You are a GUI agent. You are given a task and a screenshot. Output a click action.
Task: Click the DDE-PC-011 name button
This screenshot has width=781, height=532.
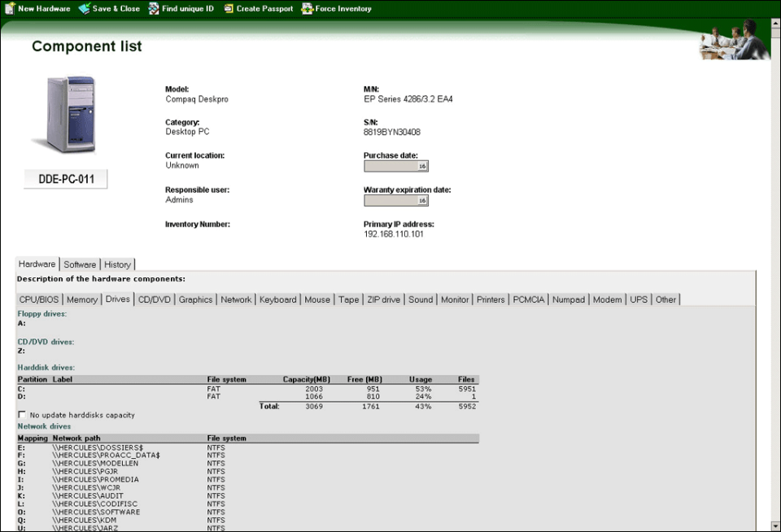(x=66, y=180)
